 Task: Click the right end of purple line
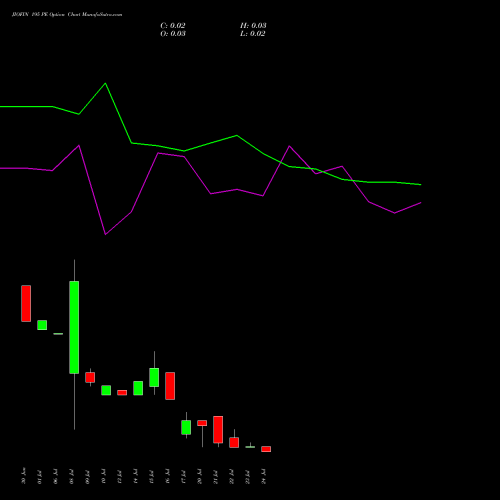pos(421,202)
